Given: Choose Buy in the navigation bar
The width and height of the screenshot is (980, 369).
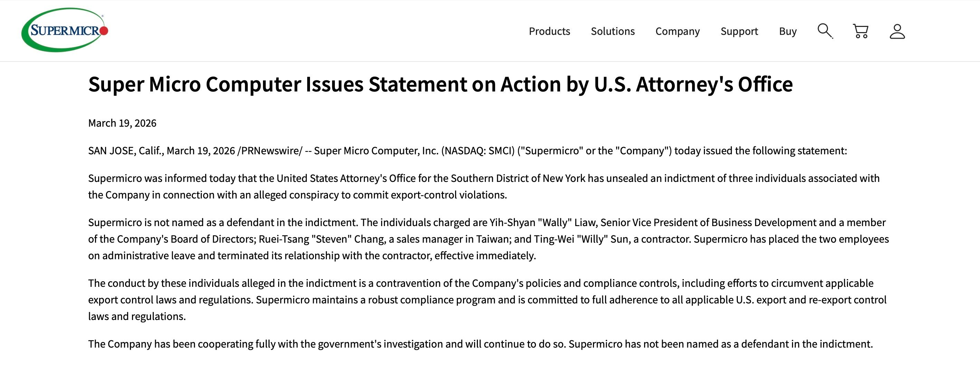Looking at the screenshot, I should pos(788,31).
